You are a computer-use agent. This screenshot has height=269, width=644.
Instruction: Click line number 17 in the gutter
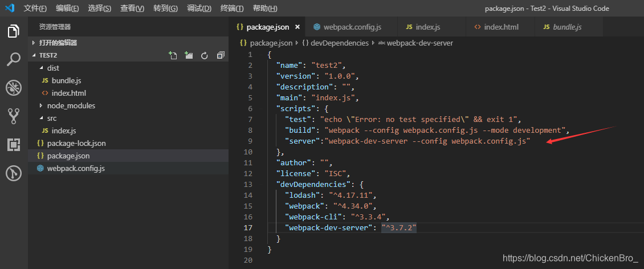tap(248, 227)
